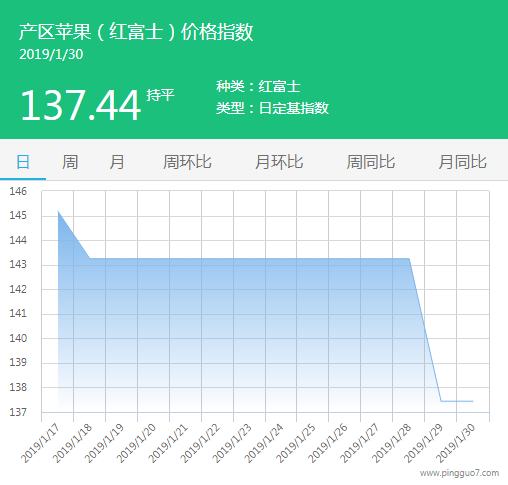Select the 周同比 tab
The height and width of the screenshot is (485, 508).
coord(371,162)
